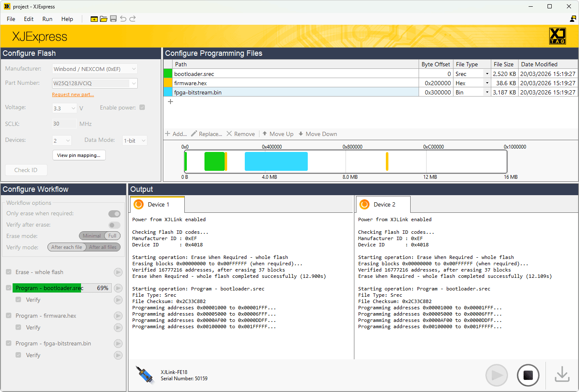Open Request new part link
This screenshot has height=392, width=579.
[x=73, y=95]
